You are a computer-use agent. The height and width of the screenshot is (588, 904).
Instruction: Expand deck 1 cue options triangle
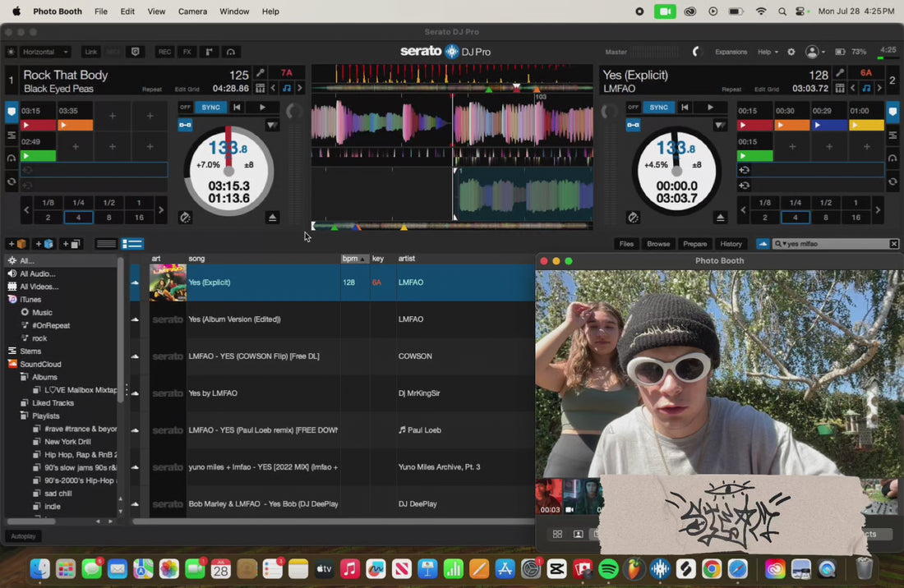(x=271, y=125)
